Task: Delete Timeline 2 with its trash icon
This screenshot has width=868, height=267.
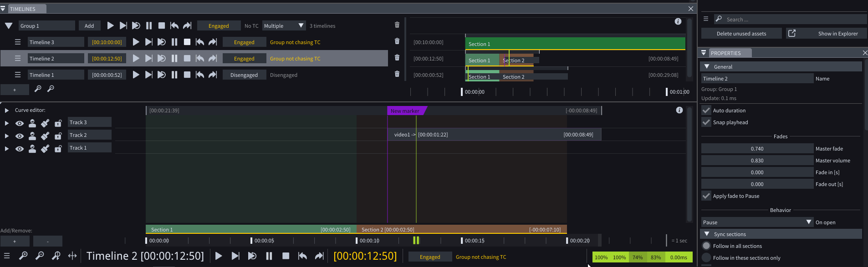Action: point(397,58)
